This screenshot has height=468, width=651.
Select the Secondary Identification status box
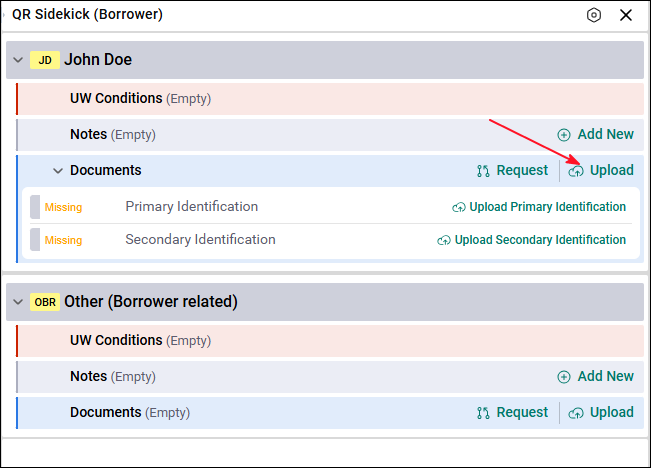pos(35,240)
